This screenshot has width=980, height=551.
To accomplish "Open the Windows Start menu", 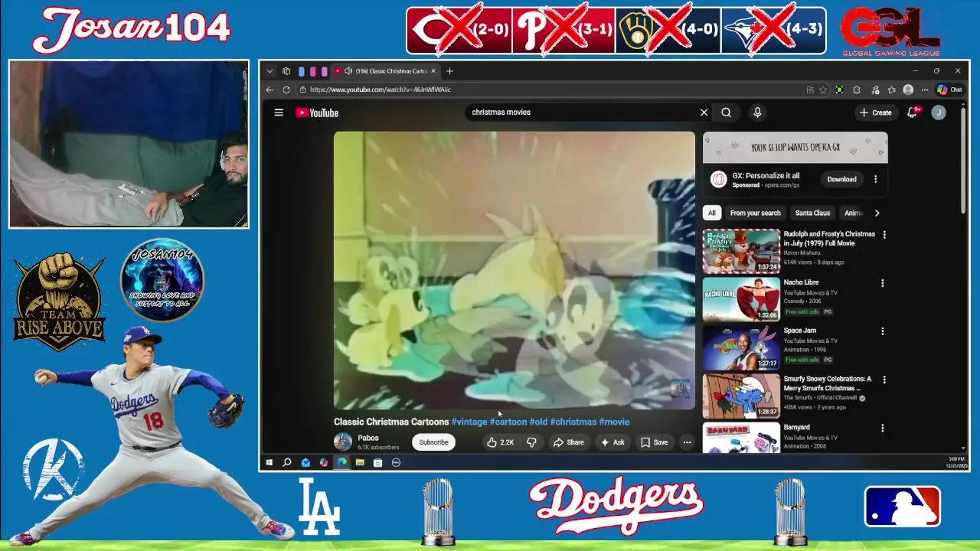I will pyautogui.click(x=269, y=462).
